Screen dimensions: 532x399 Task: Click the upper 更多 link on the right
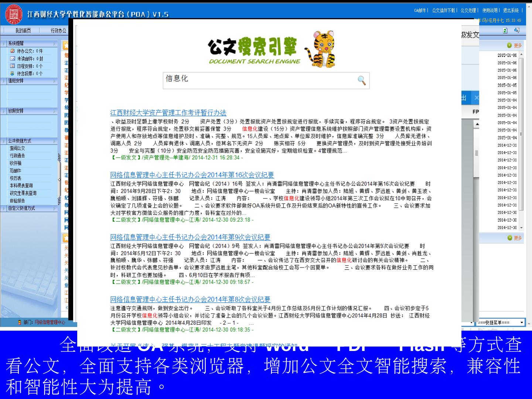pyautogui.click(x=518, y=45)
